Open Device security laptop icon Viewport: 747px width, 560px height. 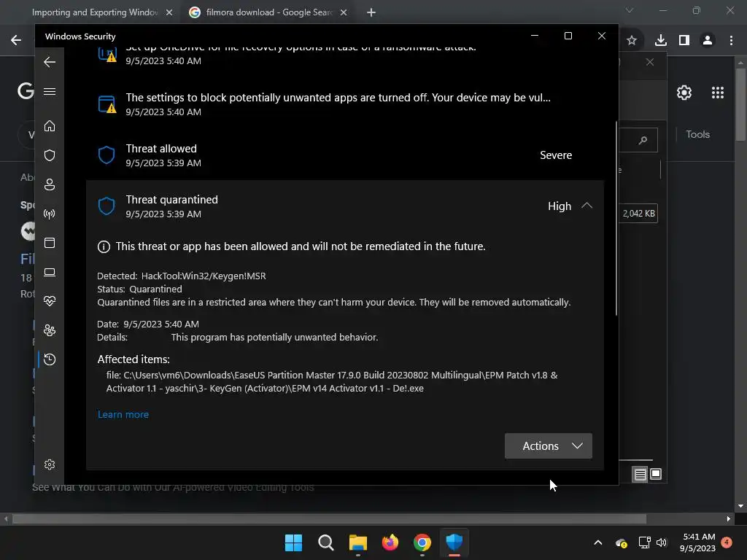[50, 272]
